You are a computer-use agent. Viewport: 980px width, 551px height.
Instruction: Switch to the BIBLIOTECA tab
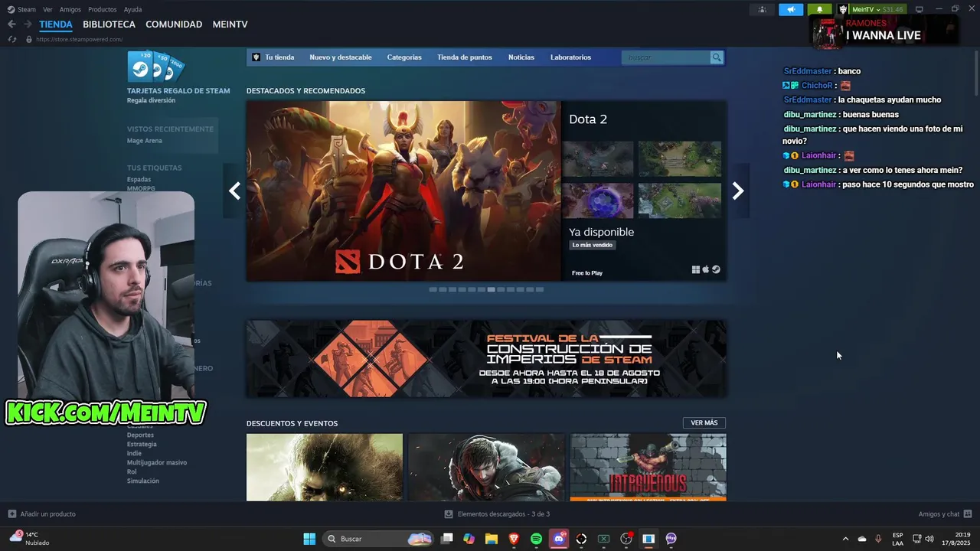109,24
